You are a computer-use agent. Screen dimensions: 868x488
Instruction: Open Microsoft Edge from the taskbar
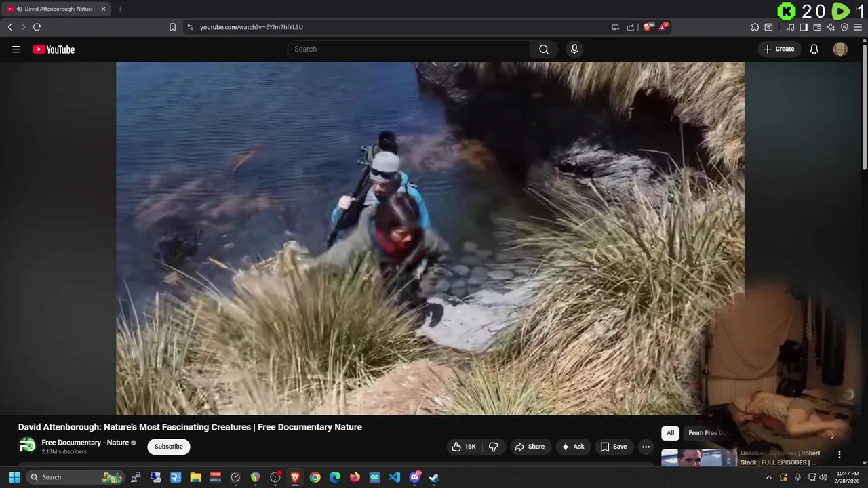(x=334, y=477)
